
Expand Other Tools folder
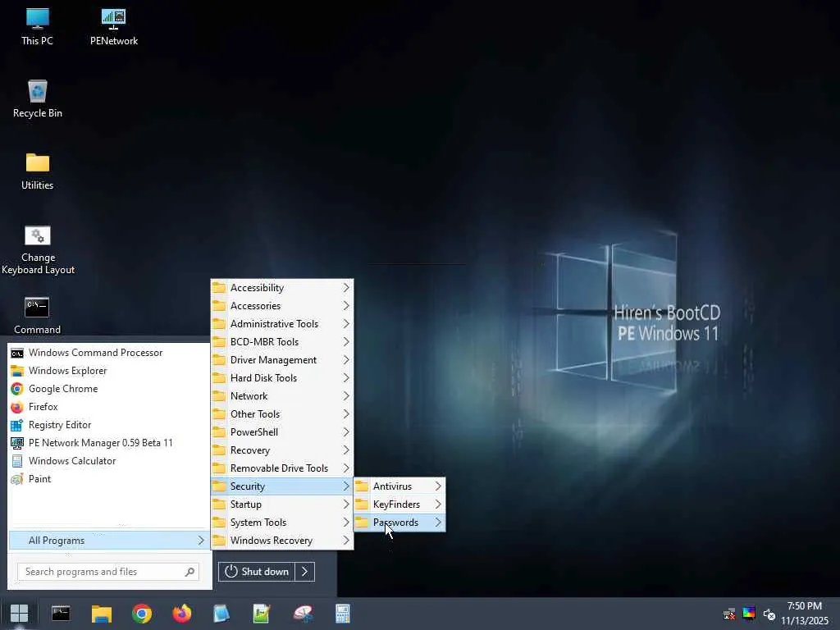[x=282, y=414]
